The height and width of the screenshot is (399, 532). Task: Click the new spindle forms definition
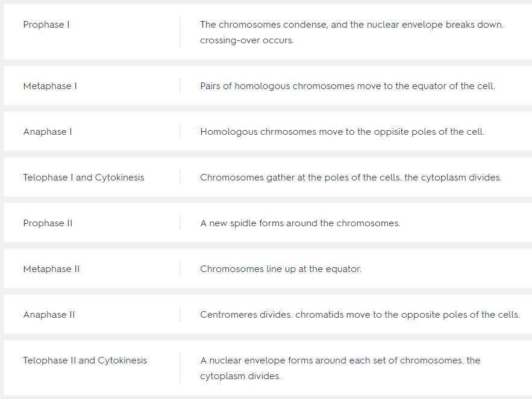[x=300, y=223]
